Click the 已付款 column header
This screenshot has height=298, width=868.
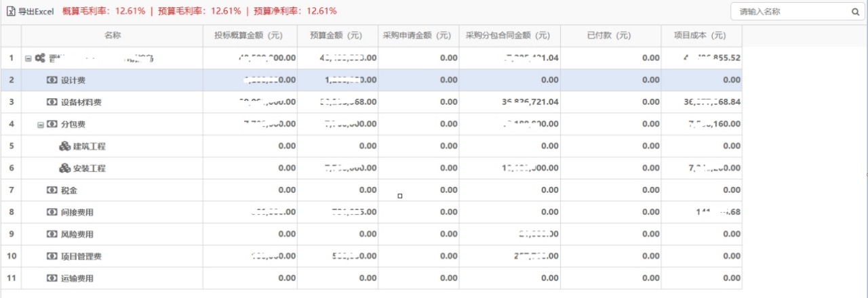click(x=610, y=35)
